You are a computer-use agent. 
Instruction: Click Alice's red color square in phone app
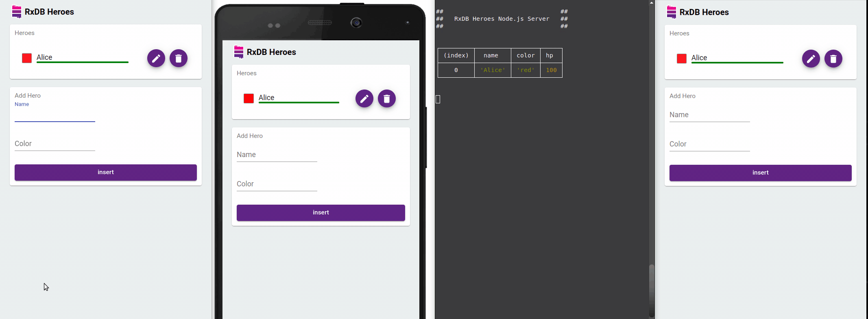249,98
